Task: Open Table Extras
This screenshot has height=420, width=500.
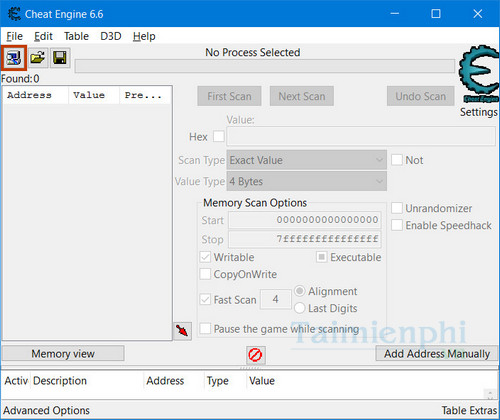Action: click(x=469, y=410)
